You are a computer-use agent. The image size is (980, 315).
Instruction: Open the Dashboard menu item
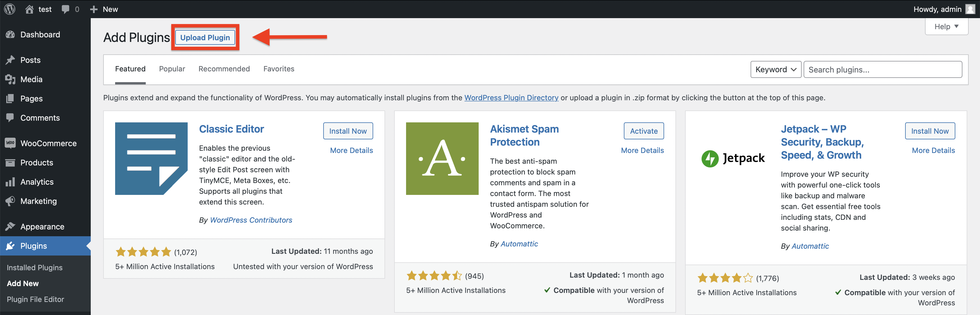click(45, 35)
